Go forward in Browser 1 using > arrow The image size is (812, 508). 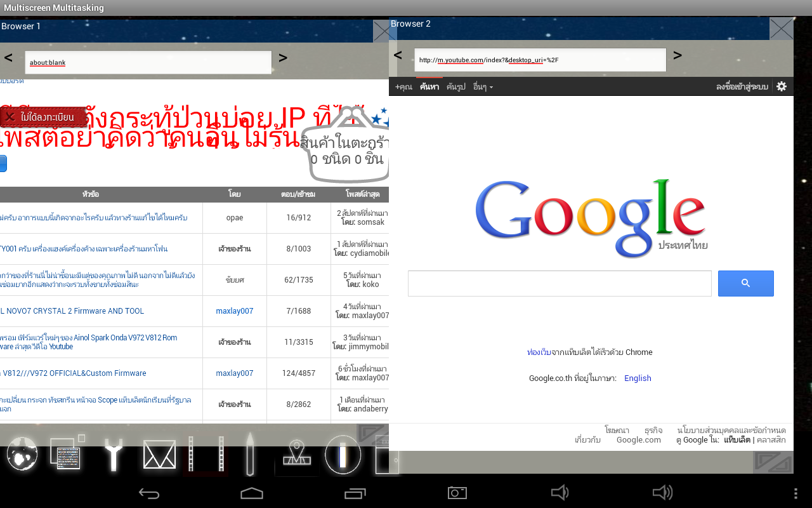coord(283,58)
